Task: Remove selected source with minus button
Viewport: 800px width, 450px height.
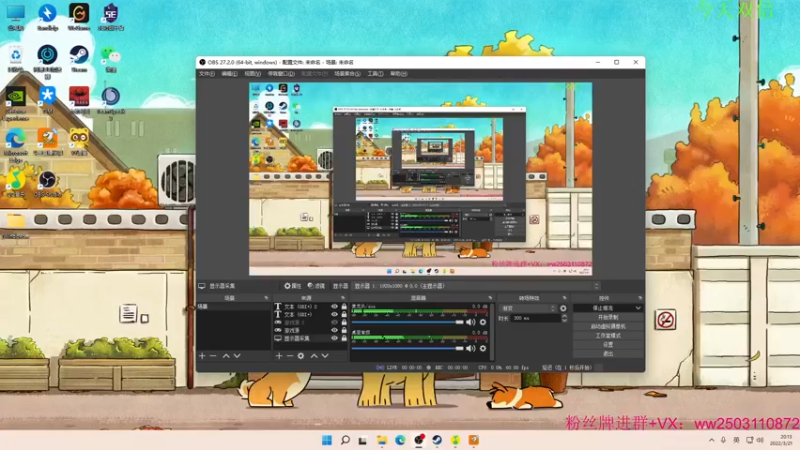Action: 290,356
